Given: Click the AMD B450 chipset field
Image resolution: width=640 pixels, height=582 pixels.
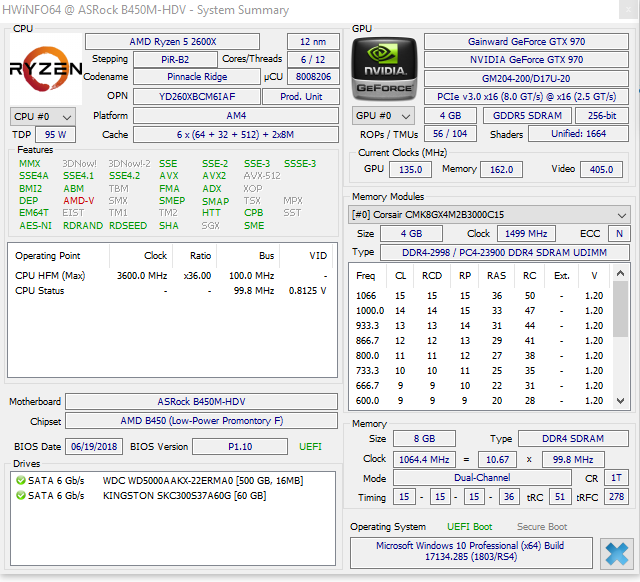Looking at the screenshot, I should click(201, 421).
